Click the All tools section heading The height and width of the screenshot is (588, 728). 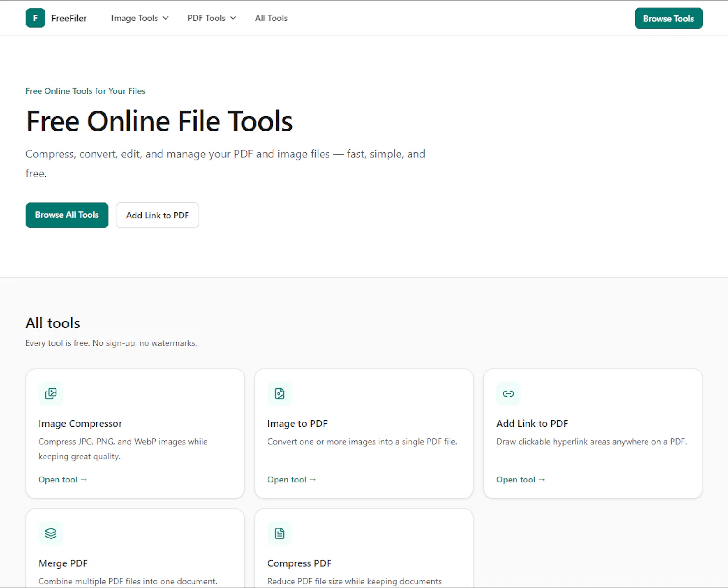pos(53,323)
